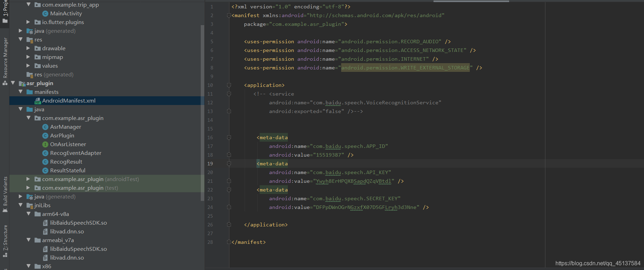Select the RecogEventAdapter tree item
This screenshot has width=644, height=270.
tap(76, 153)
